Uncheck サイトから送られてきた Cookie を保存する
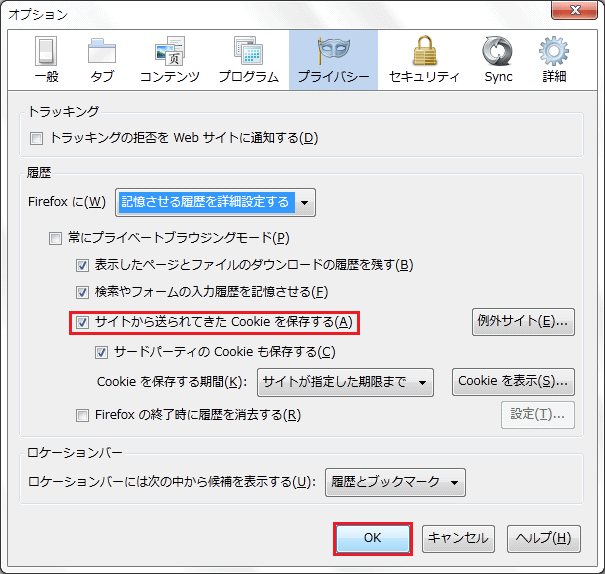This screenshot has height=574, width=605. click(x=83, y=322)
